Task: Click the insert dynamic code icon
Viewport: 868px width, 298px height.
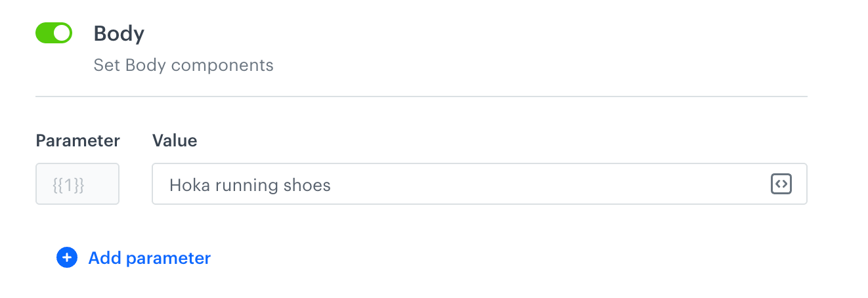Action: tap(781, 184)
